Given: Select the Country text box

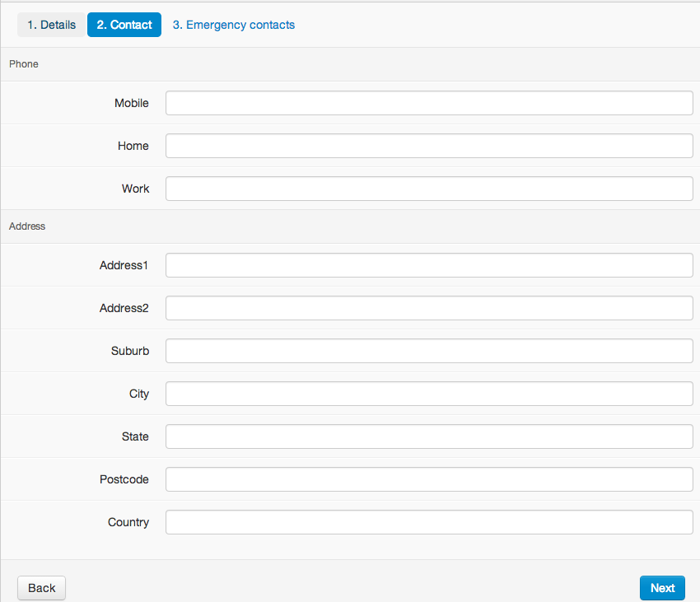Looking at the screenshot, I should pyautogui.click(x=429, y=522).
